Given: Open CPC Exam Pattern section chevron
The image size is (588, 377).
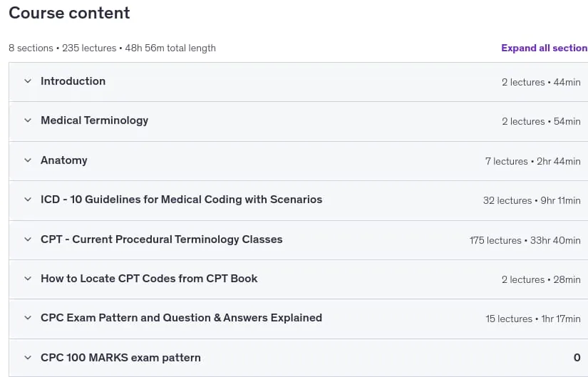Looking at the screenshot, I should click(x=28, y=318).
